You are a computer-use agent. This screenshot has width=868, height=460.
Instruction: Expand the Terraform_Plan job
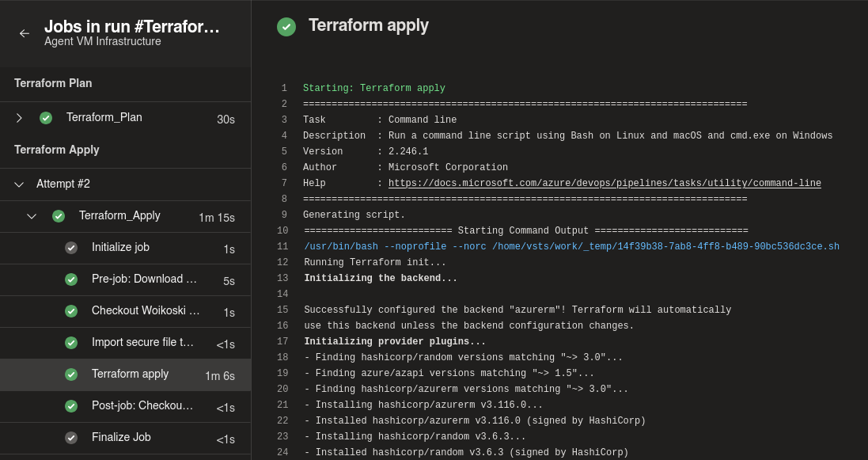pos(19,117)
